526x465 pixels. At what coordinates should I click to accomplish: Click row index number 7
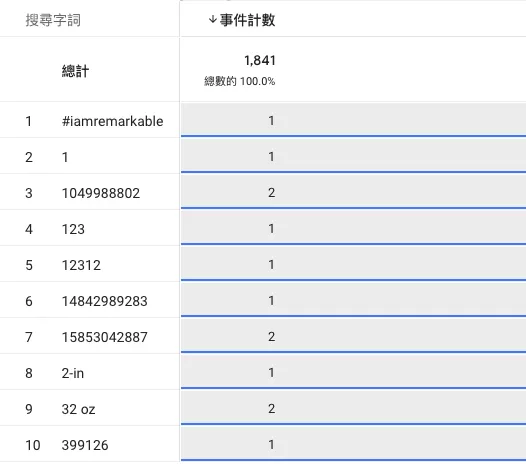click(x=29, y=337)
